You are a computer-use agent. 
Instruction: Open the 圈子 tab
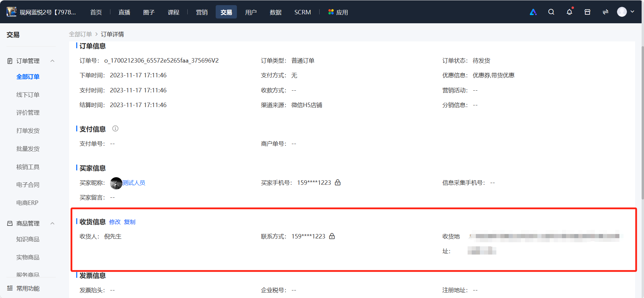click(x=149, y=12)
